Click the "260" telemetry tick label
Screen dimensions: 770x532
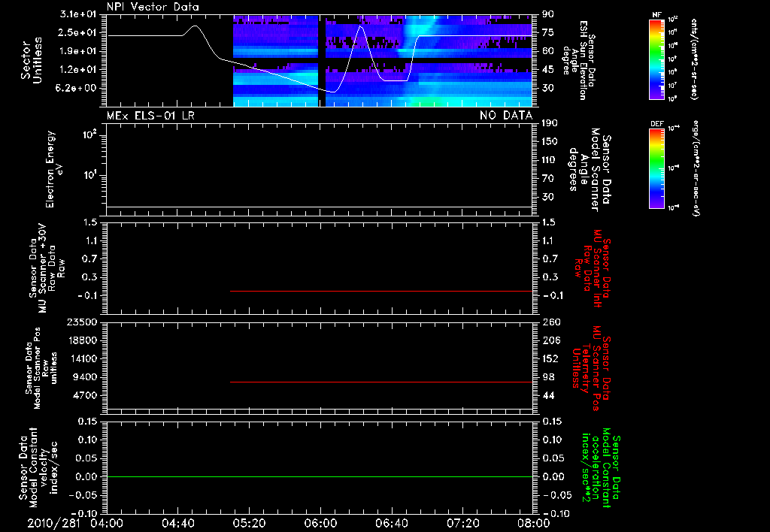pyautogui.click(x=550, y=322)
